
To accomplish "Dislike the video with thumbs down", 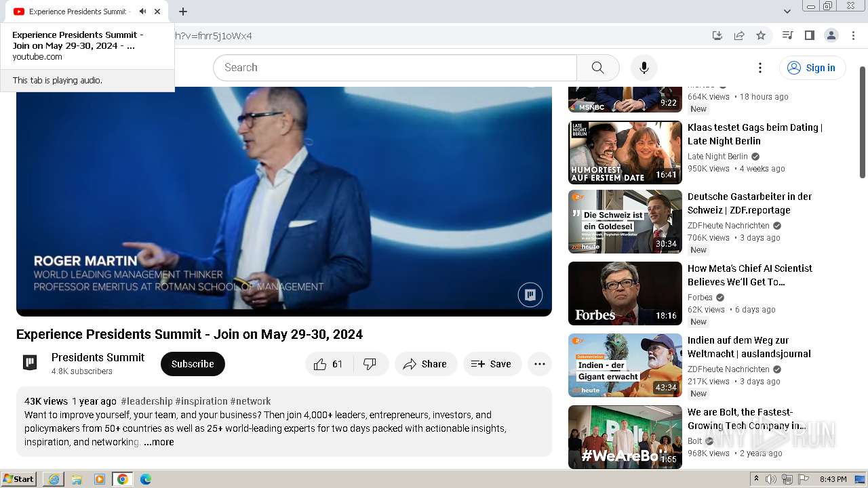I will 370,364.
